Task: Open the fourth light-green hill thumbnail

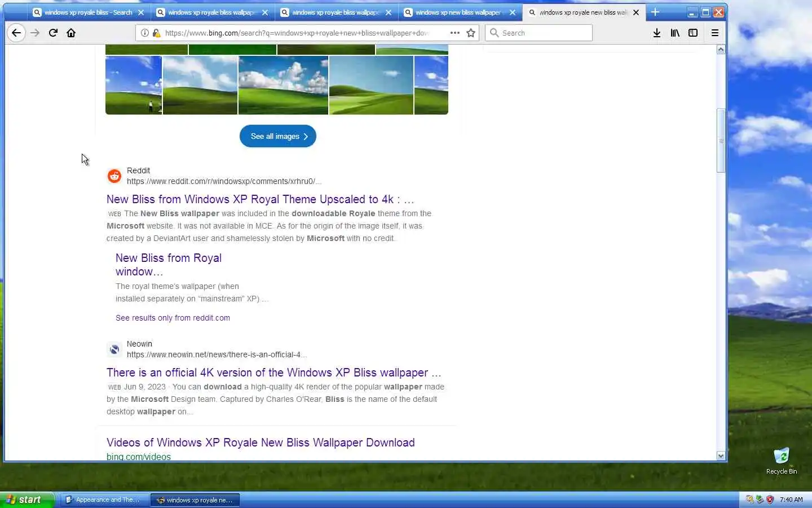Action: pyautogui.click(x=371, y=85)
